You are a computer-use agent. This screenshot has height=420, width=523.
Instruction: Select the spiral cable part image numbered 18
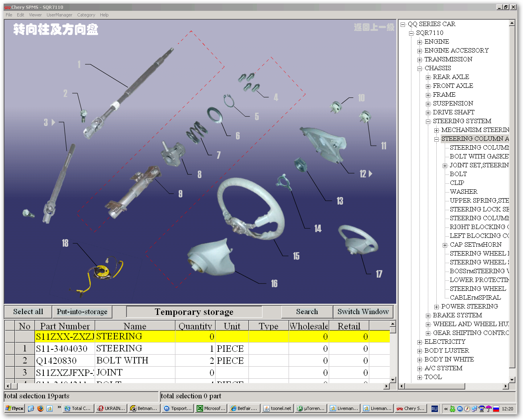click(104, 274)
